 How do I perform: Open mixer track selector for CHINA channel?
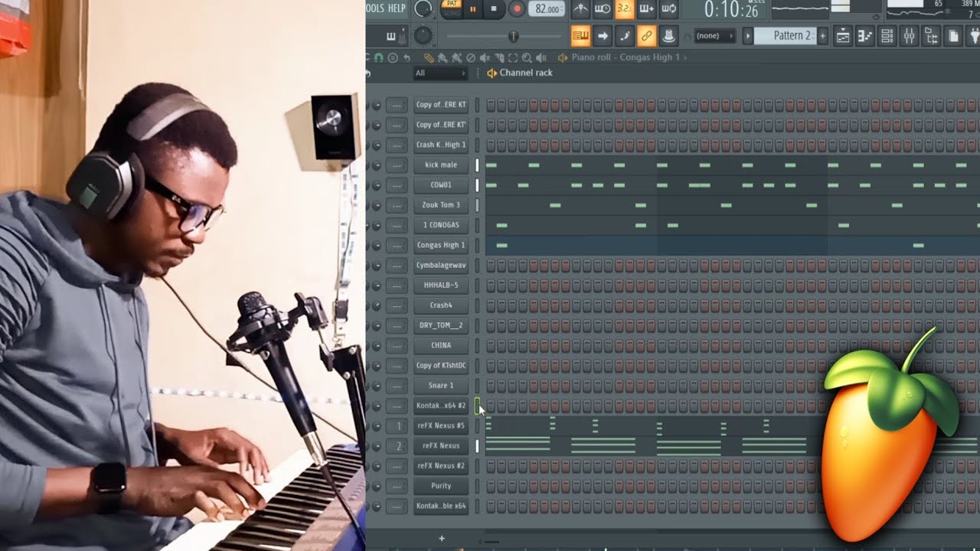(x=397, y=345)
